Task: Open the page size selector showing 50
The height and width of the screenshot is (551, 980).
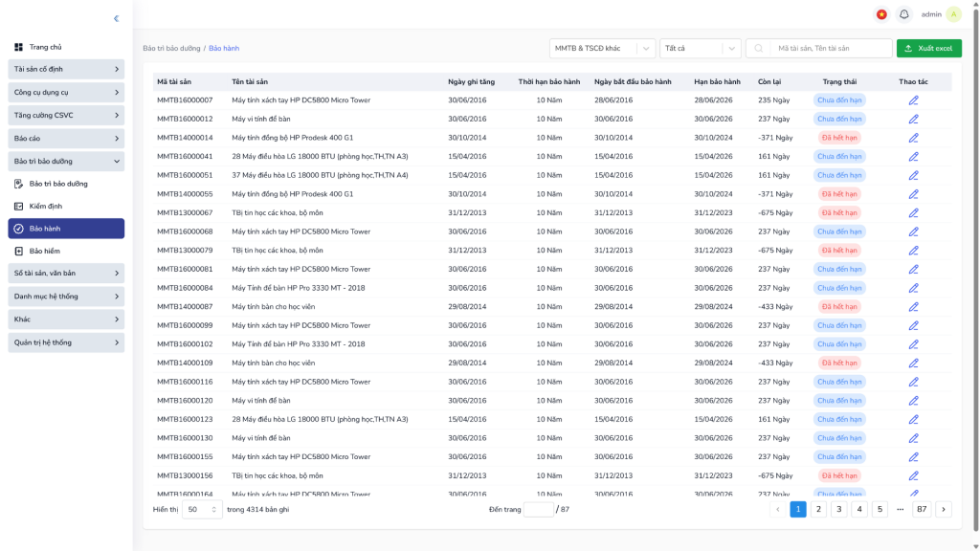Action: pos(202,510)
